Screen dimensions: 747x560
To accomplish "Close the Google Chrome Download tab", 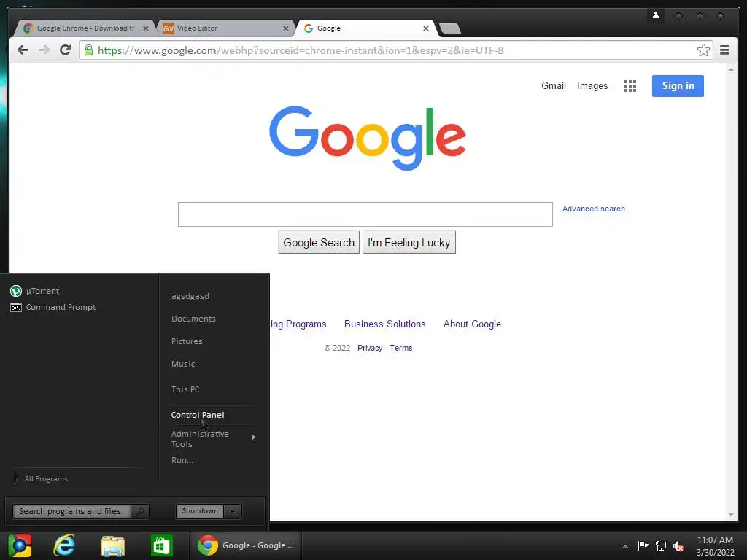I will pos(146,28).
